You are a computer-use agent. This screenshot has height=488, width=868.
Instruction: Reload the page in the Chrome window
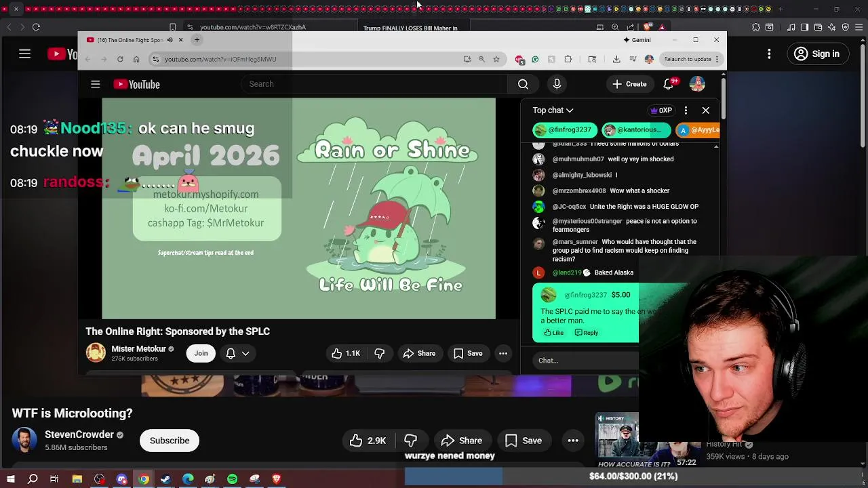click(x=120, y=59)
